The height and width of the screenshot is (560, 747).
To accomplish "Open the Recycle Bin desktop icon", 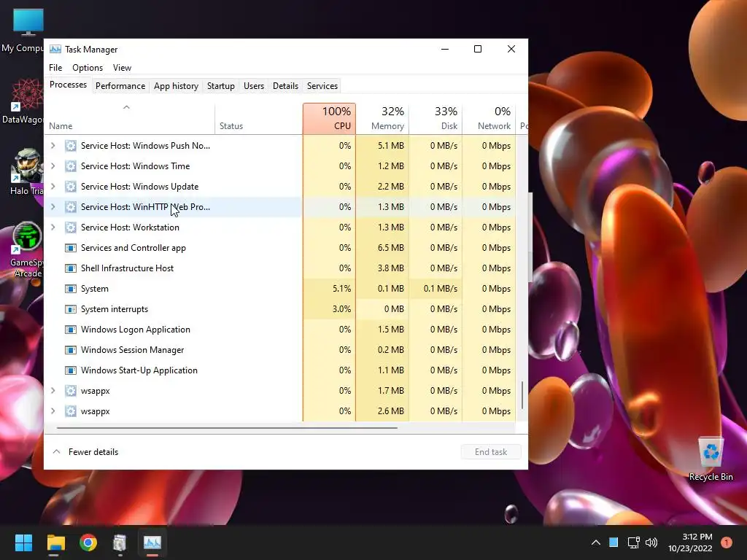I will coord(711,459).
